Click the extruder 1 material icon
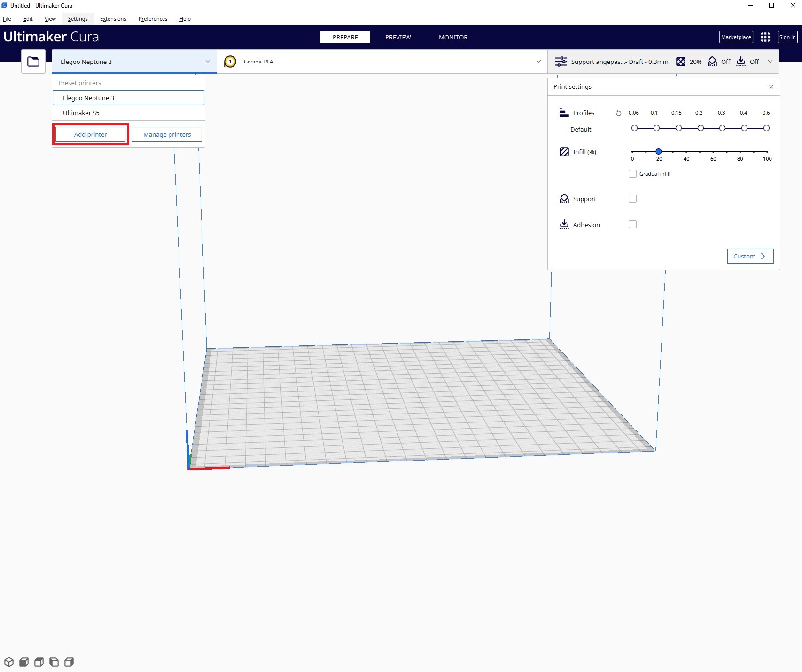The image size is (802, 672). click(x=230, y=62)
